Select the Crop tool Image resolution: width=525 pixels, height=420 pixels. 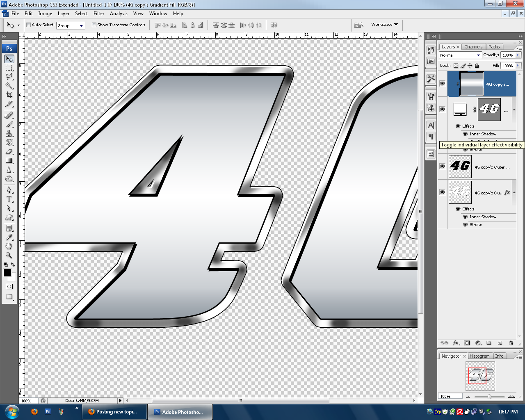(x=9, y=95)
